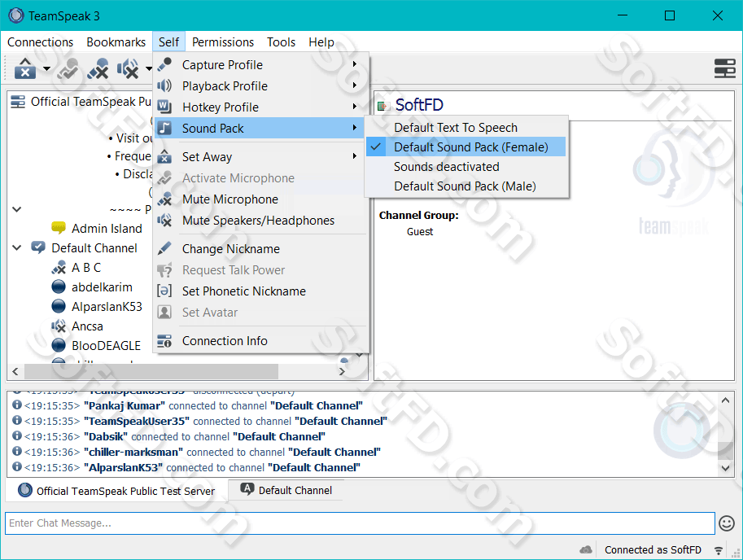Open the Tools menu
Screen dimensions: 743x560
pos(281,42)
